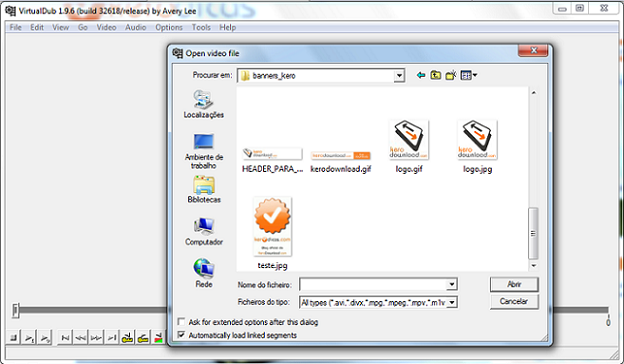The width and height of the screenshot is (624, 364).
Task: Go to next key frame
Action: [143, 338]
